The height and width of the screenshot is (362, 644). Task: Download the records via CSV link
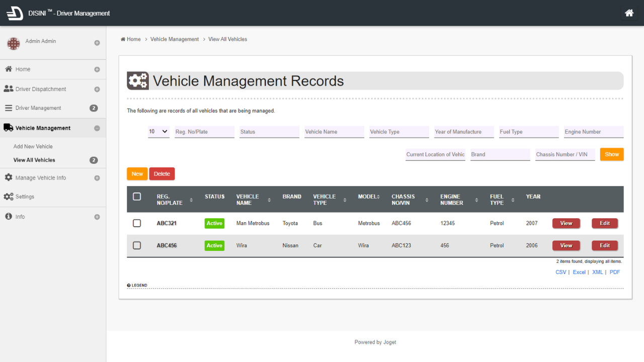tap(560, 272)
